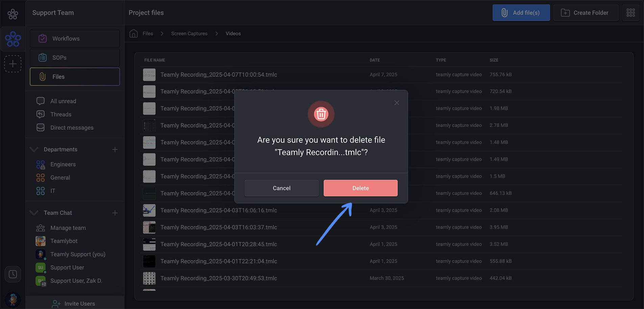Select the blue Support Team workspace icon

tap(13, 39)
